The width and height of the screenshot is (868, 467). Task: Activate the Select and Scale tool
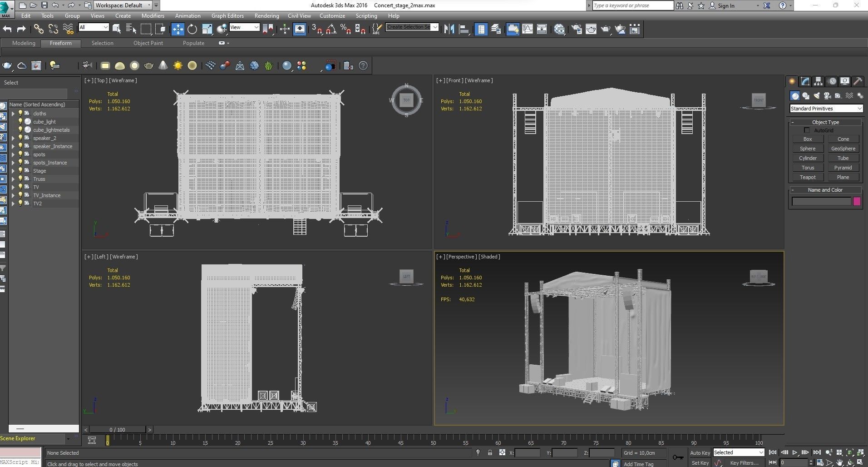(x=207, y=29)
